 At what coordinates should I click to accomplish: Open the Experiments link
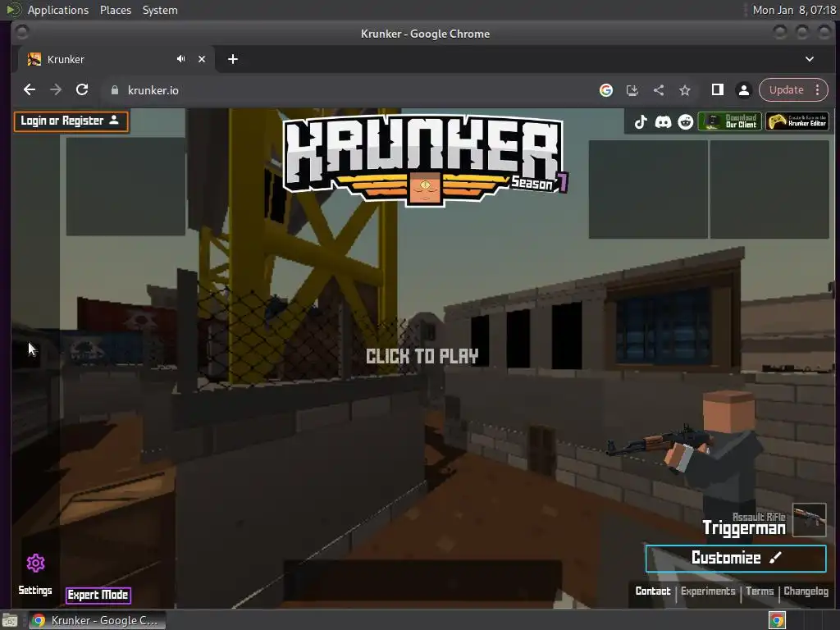(708, 591)
